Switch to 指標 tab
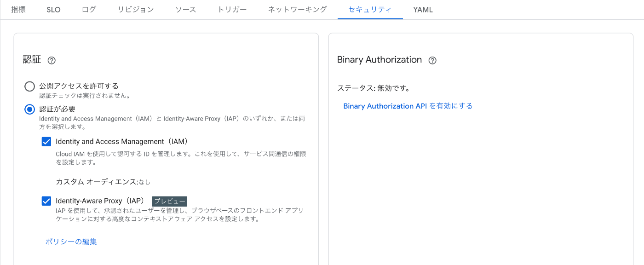 pyautogui.click(x=18, y=10)
